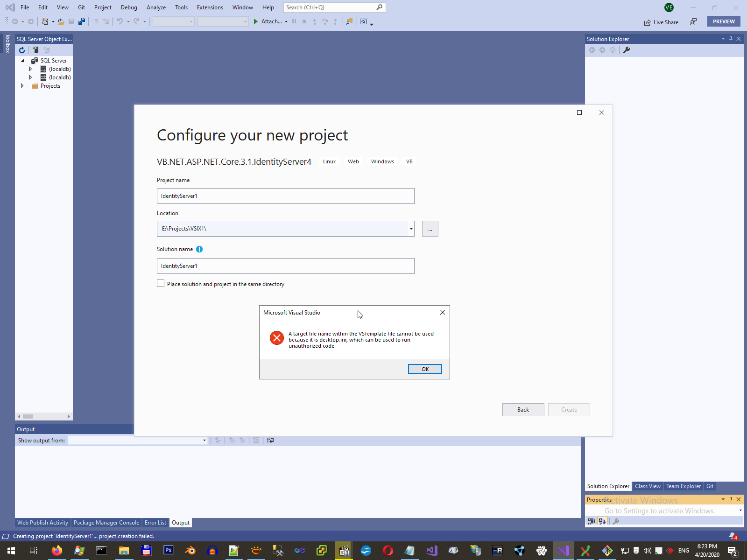Click the Solution name info icon
Screen dimensions: 747x560
click(x=199, y=249)
